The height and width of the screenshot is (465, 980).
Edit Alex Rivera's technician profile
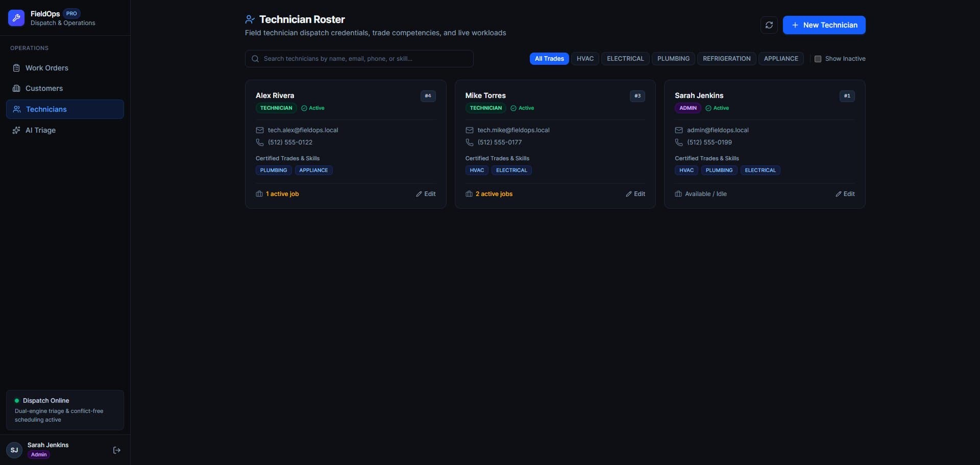click(426, 194)
